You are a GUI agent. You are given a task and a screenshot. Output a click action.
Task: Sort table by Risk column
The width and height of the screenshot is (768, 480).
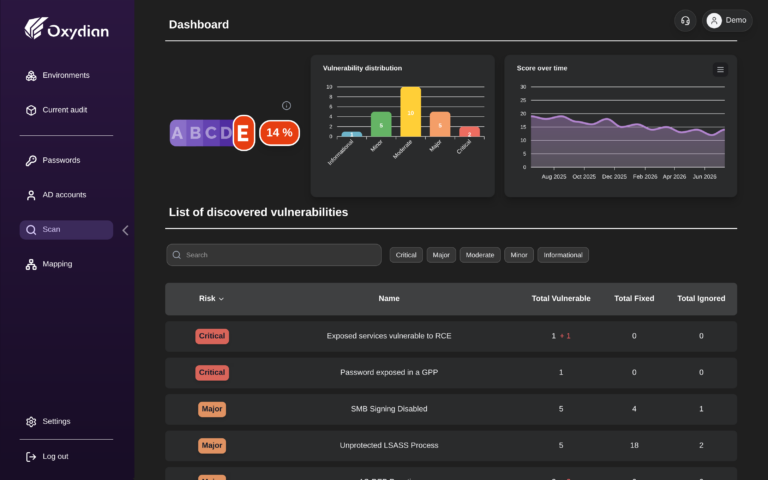(x=211, y=298)
